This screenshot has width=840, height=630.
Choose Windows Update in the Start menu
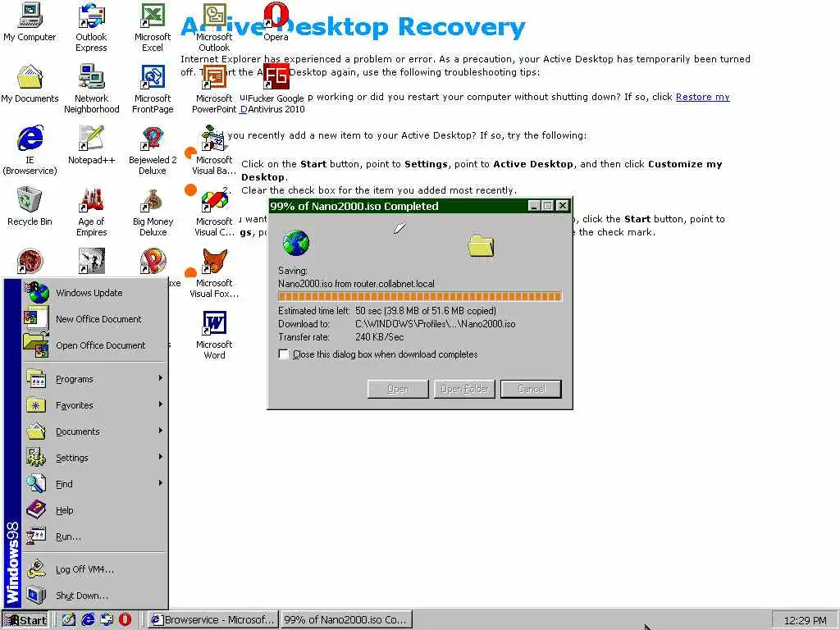click(94, 293)
